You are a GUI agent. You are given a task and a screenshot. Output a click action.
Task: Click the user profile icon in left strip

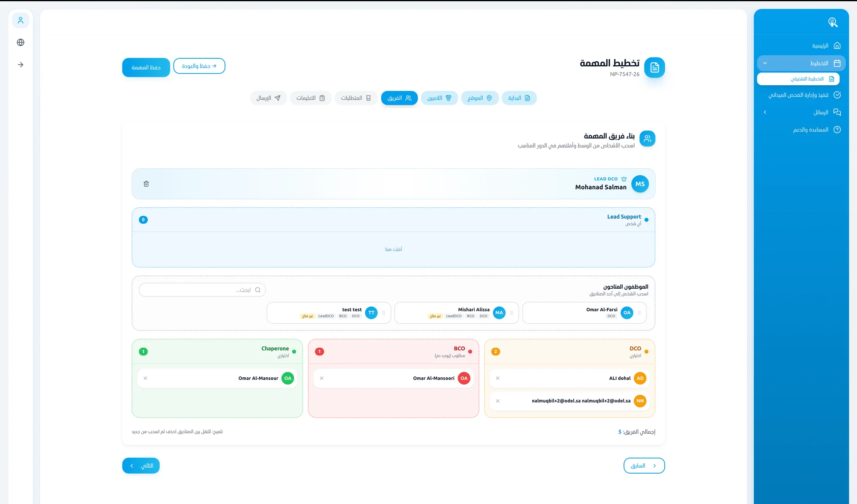pos(21,20)
